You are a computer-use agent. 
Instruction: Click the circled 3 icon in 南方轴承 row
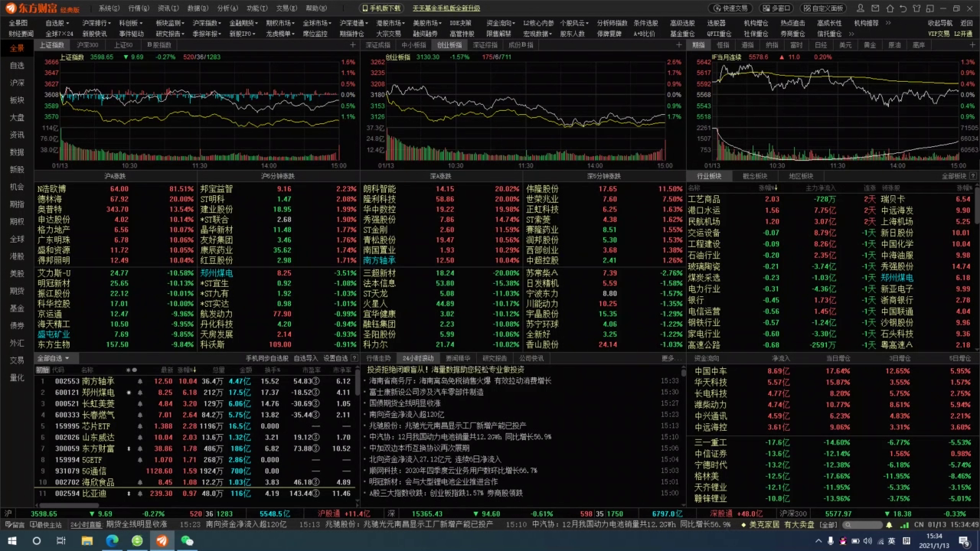(316, 381)
